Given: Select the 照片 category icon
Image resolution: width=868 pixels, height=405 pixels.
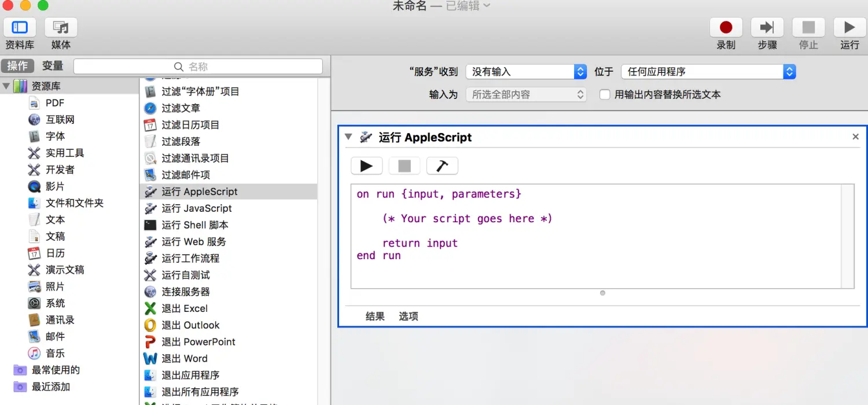Looking at the screenshot, I should tap(34, 287).
